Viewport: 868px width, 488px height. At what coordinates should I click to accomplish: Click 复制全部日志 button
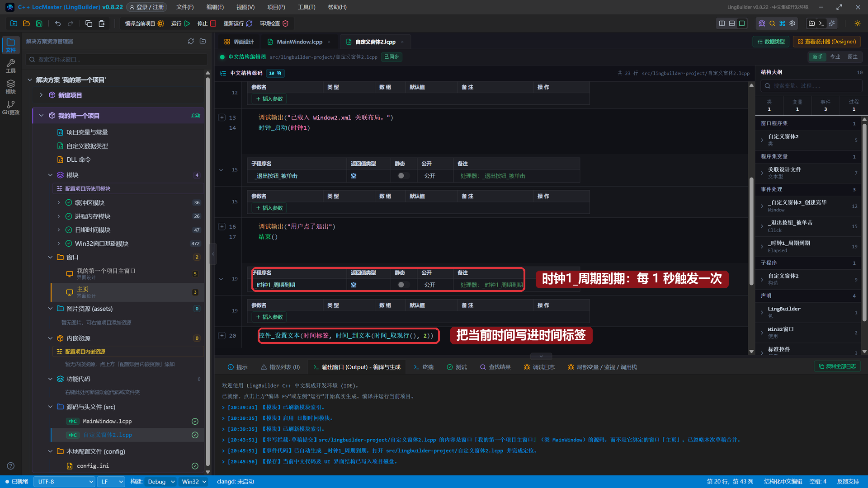click(x=837, y=366)
